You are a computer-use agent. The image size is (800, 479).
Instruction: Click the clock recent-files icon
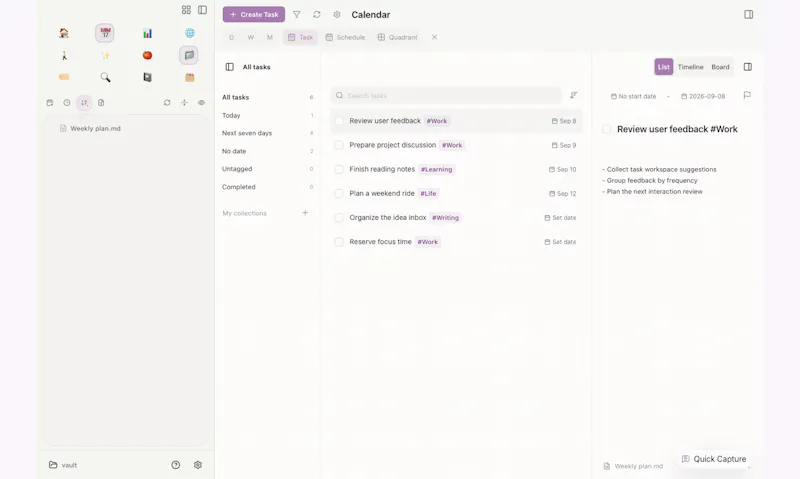pos(67,103)
